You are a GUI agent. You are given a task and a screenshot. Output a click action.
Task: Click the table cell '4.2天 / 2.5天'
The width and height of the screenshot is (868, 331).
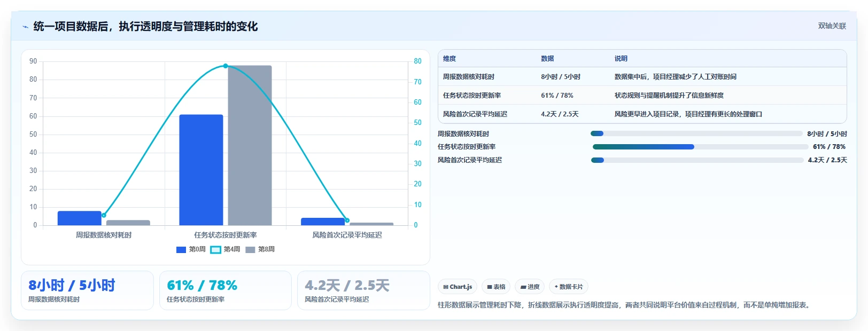tap(560, 114)
